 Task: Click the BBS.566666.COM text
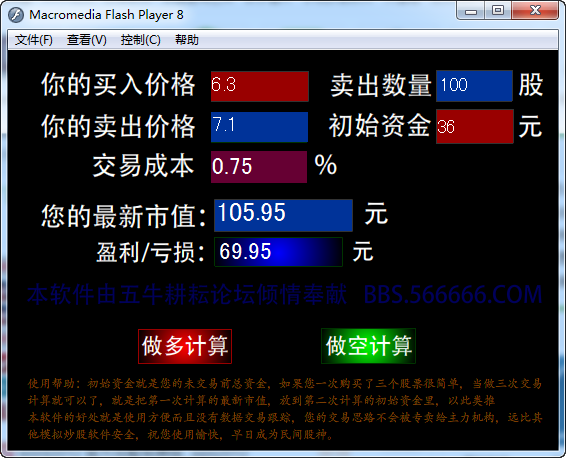point(453,295)
